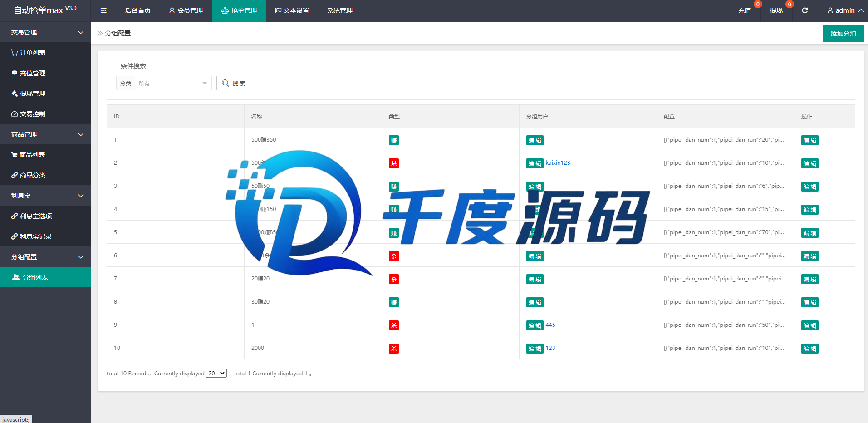
Task: Click 分组用户 编辑 button in row 1
Action: 535,140
